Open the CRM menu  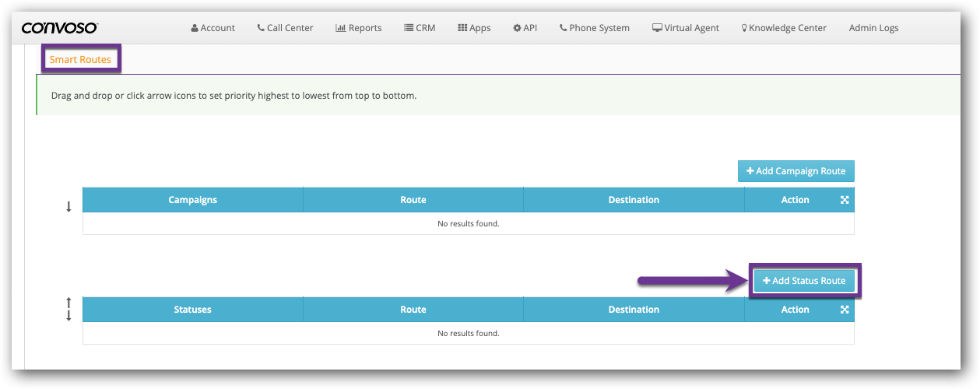[420, 28]
